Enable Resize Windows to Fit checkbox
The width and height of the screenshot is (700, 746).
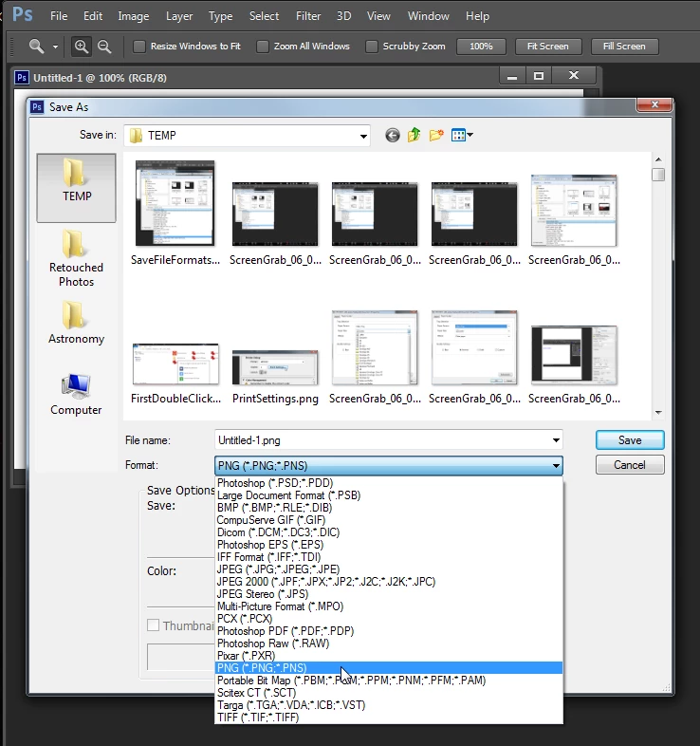pyautogui.click(x=139, y=47)
